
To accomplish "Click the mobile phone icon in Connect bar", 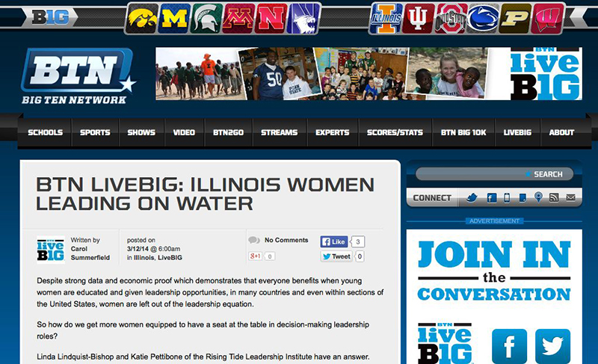I will point(507,197).
